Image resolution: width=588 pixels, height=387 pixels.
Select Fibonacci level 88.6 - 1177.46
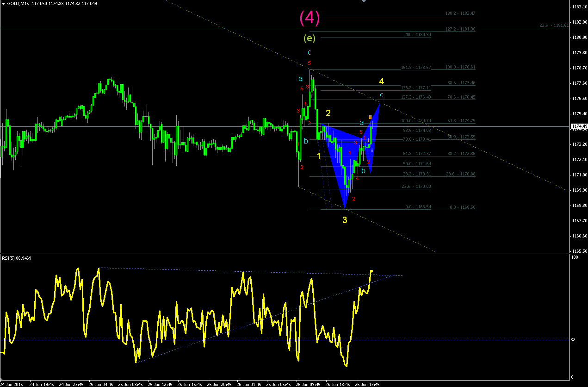[x=461, y=83]
